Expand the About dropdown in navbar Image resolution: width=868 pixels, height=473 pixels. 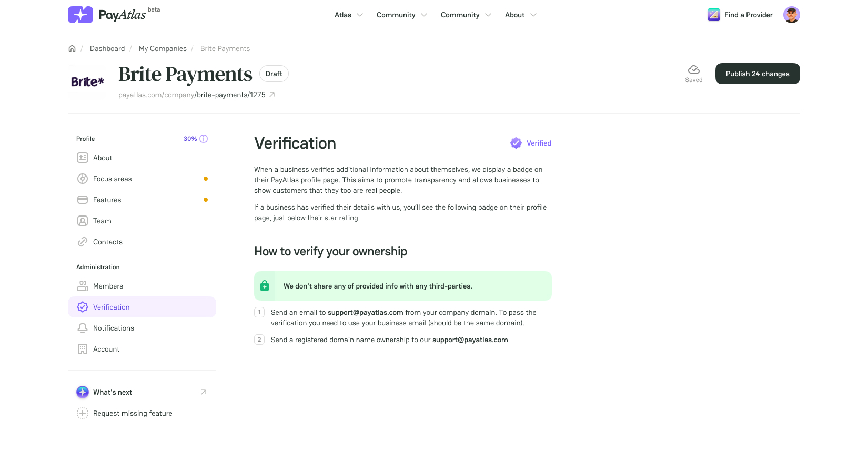tap(521, 15)
